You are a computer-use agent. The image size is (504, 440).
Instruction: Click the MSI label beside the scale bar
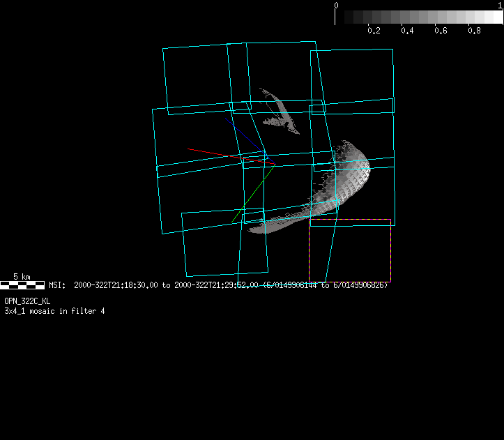click(x=57, y=285)
